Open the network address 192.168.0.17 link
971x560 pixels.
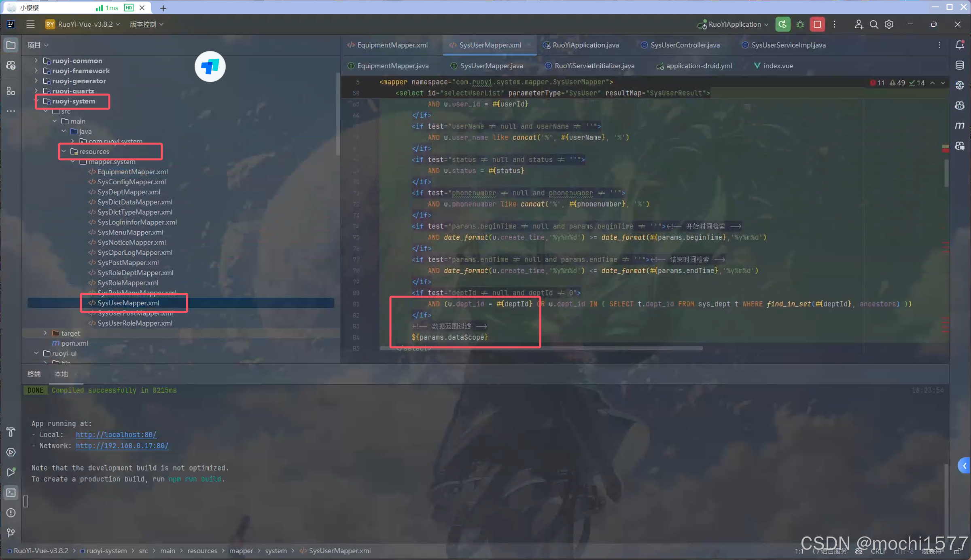tap(122, 446)
